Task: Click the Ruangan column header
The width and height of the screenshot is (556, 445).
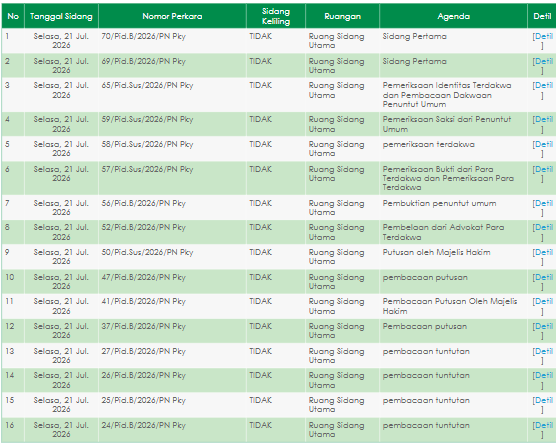Action: (343, 16)
